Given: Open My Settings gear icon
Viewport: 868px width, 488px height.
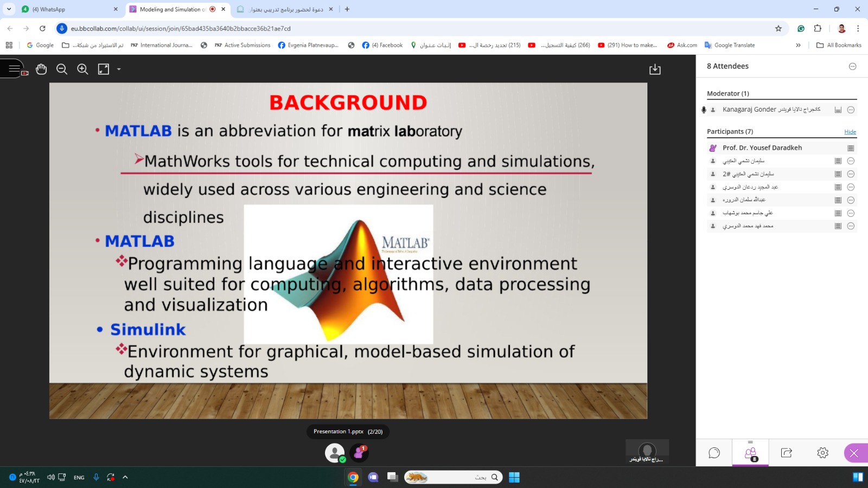Looking at the screenshot, I should [822, 453].
